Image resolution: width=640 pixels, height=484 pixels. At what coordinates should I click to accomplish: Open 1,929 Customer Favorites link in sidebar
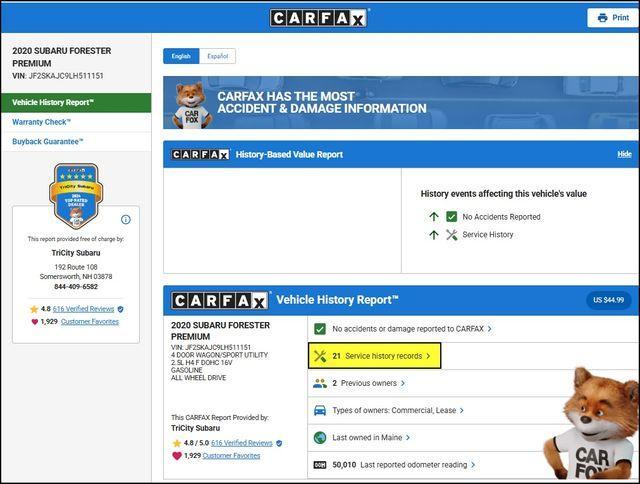tap(89, 322)
